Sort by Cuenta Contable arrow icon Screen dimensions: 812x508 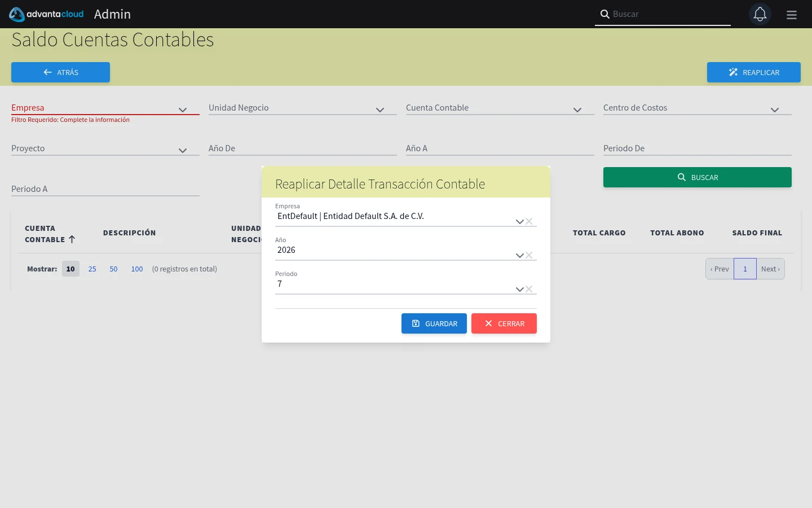72,239
